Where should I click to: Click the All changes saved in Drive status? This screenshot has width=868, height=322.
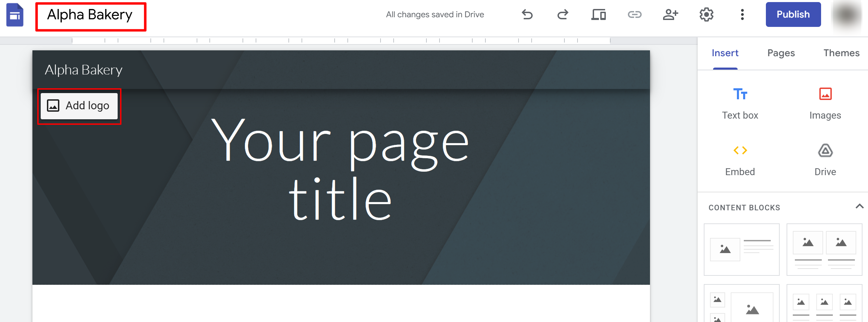pos(435,14)
